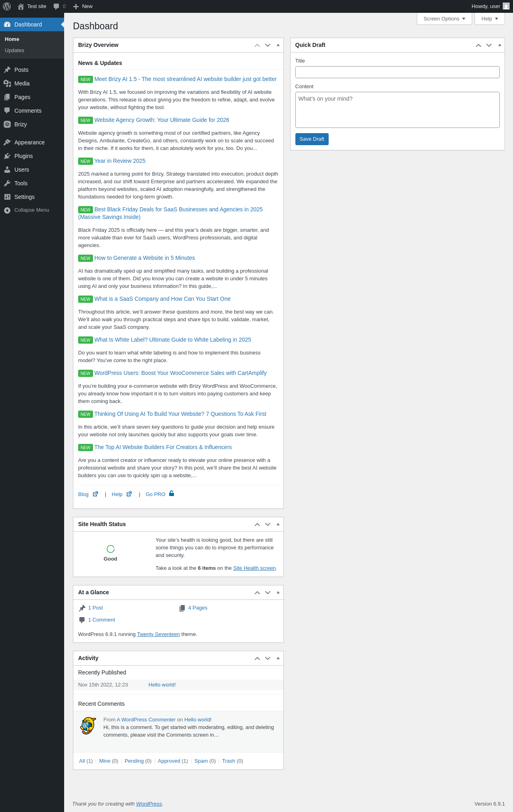Click the unlock icon beside Go PRO
513x812 pixels.
pos(172,493)
